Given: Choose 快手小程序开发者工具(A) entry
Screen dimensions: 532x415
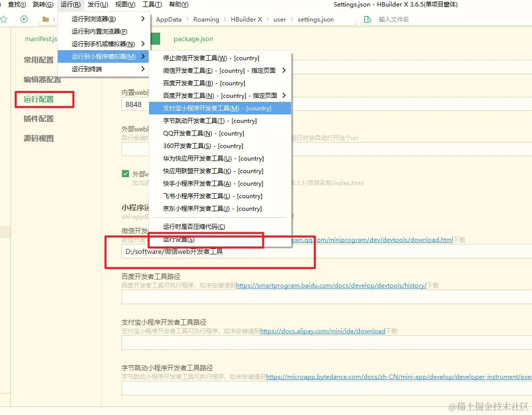Looking at the screenshot, I should pyautogui.click(x=220, y=184).
